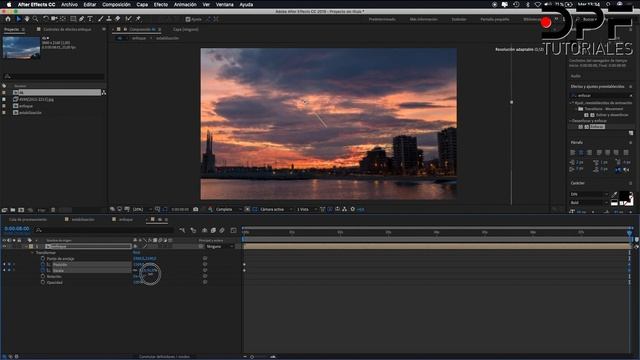Viewport: 640px width, 360px height.
Task: Select the estabilización item in Project panel
Action: (x=30, y=112)
